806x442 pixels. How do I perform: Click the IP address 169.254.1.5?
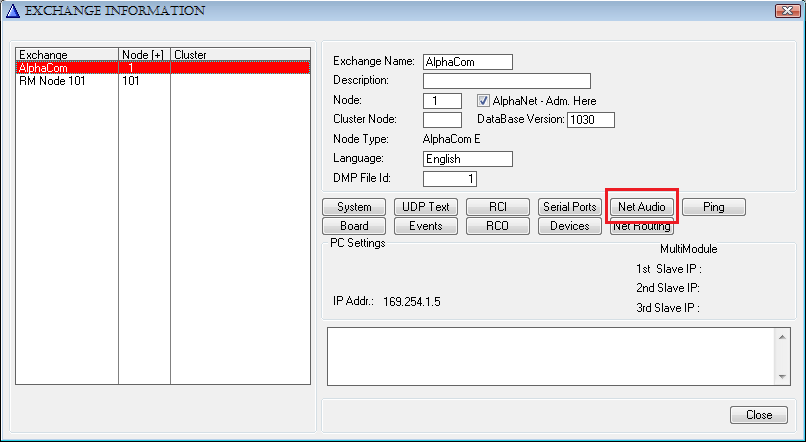click(412, 301)
